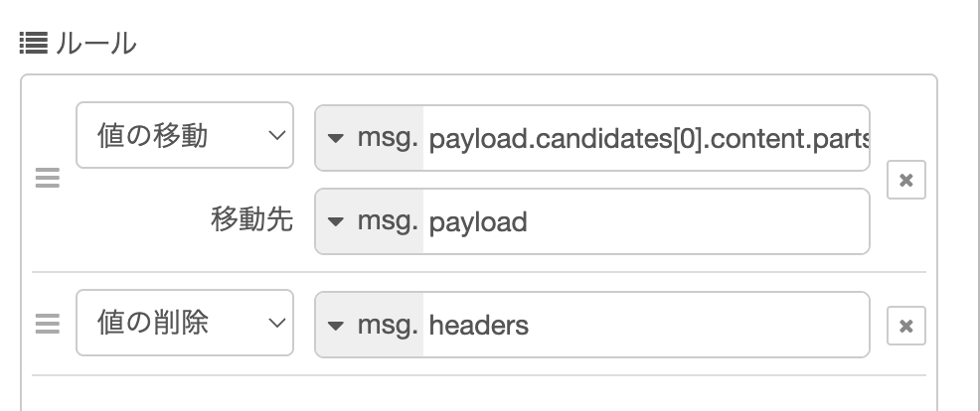
Task: Remove the 値の移動 rule with its x button
Action: point(905,180)
